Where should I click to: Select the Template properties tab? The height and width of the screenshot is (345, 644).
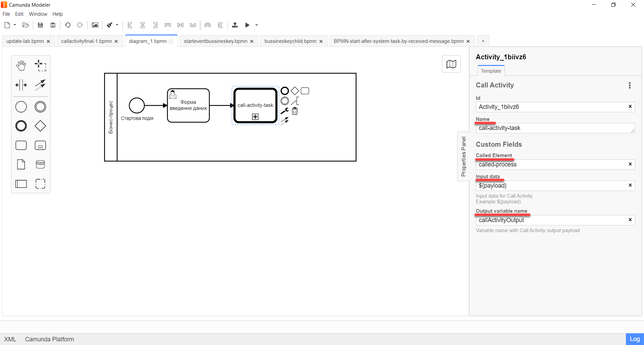(x=491, y=71)
